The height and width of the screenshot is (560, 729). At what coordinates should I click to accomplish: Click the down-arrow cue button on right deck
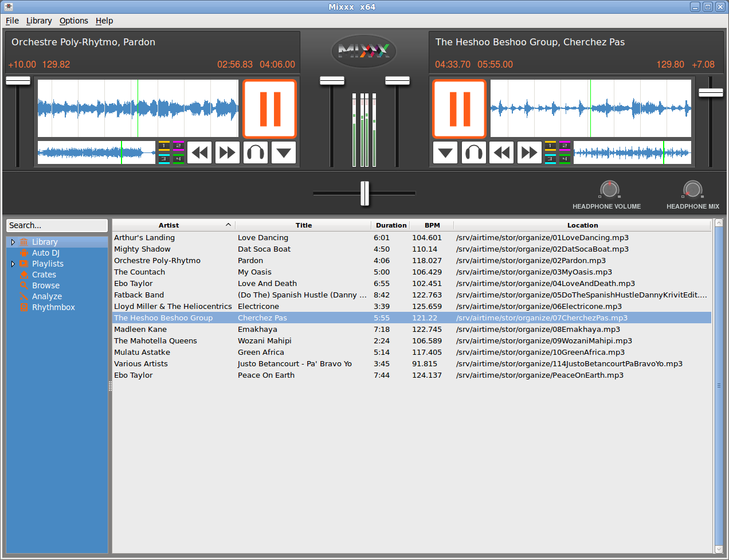click(445, 152)
